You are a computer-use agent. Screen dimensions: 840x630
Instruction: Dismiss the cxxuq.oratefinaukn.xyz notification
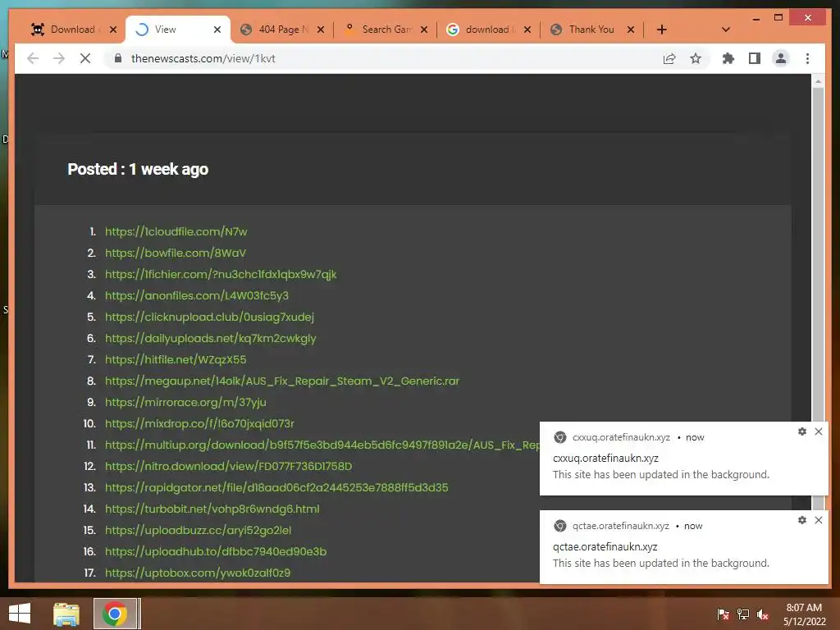pos(819,431)
